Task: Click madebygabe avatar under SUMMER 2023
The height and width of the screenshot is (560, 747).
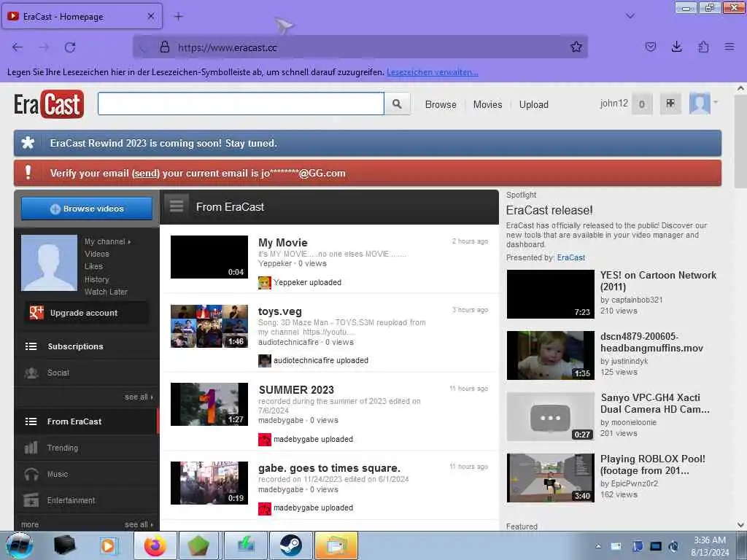Action: (264, 439)
